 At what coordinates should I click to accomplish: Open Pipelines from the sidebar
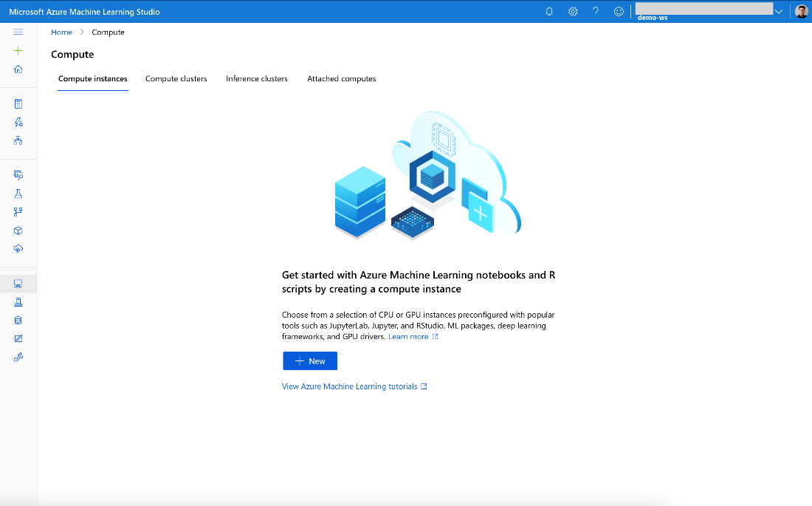tap(18, 212)
